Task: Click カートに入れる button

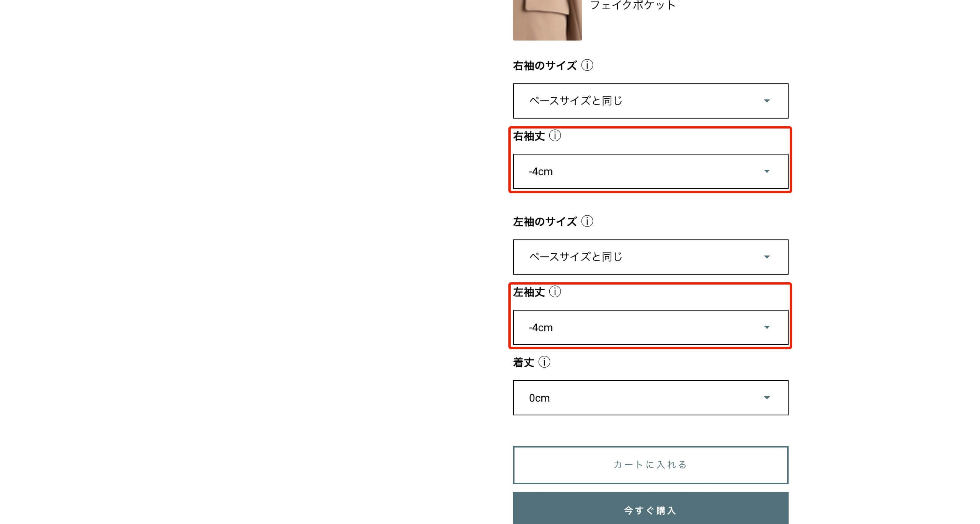Action: pos(650,464)
